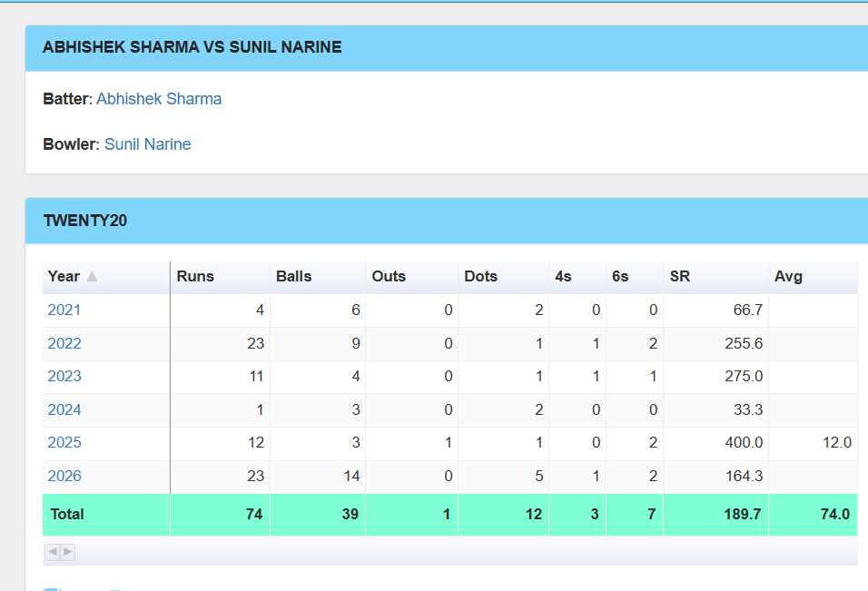This screenshot has height=591, width=868.
Task: Select the 2025 average value 12.0
Action: [837, 443]
